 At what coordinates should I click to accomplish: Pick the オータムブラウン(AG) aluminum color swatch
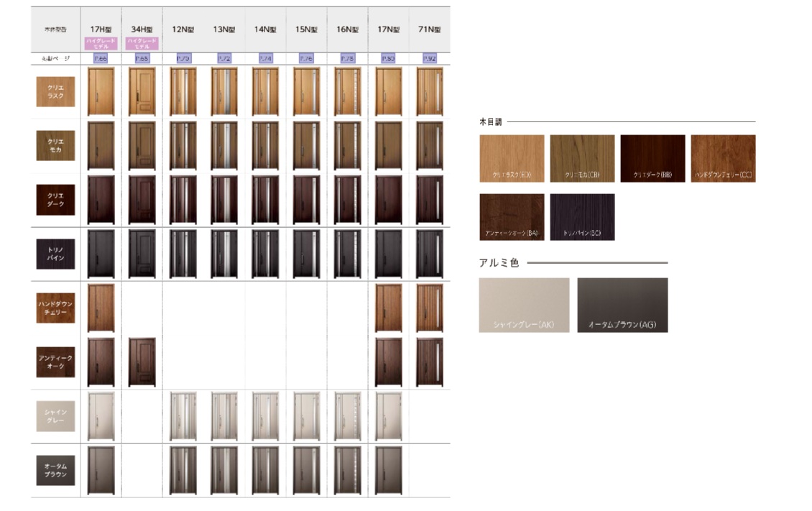[x=622, y=305]
